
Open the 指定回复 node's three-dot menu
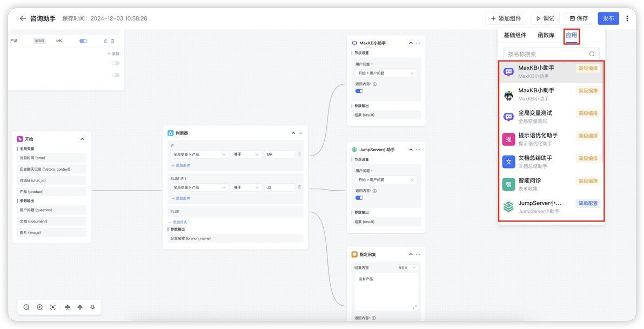[418, 254]
